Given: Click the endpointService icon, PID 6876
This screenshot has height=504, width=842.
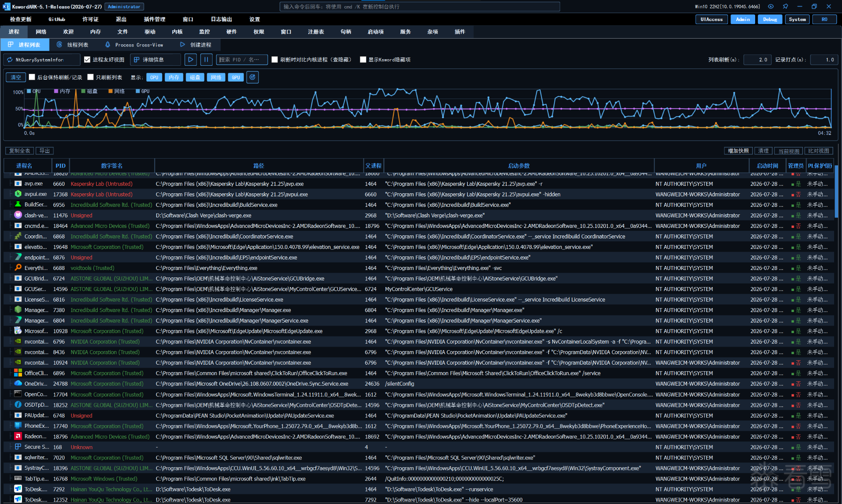Looking at the screenshot, I should [18, 257].
